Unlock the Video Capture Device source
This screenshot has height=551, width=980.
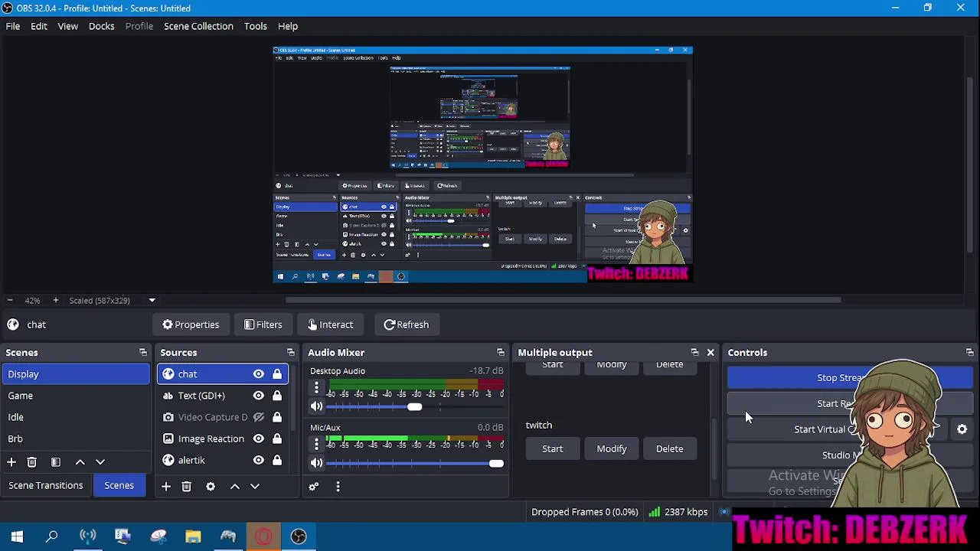tap(277, 417)
